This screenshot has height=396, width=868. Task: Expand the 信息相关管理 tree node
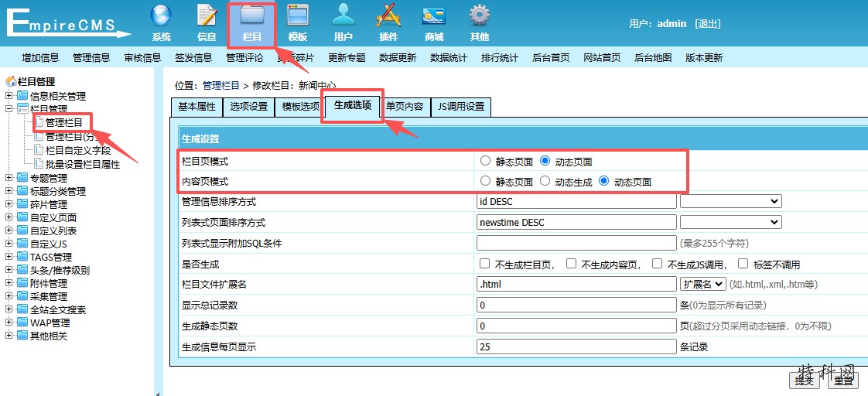[9, 96]
